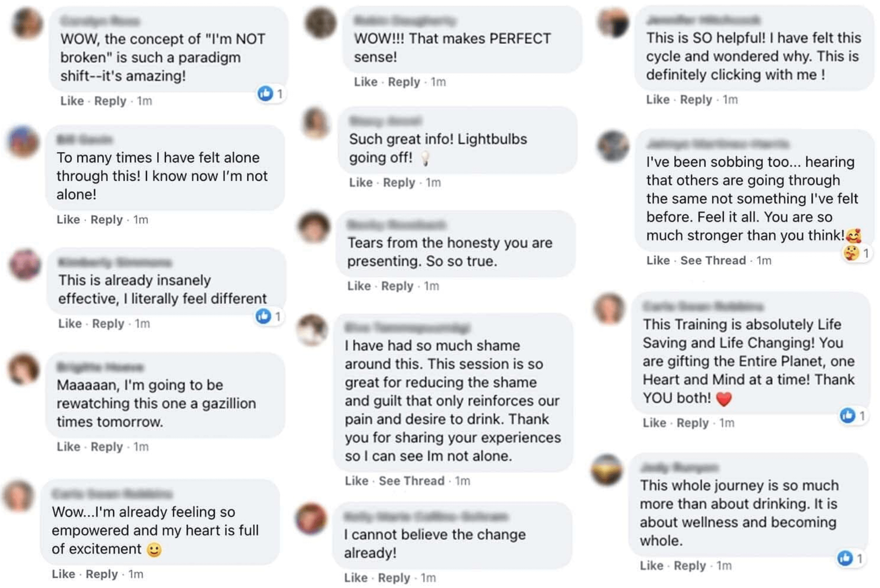Reply to "Tears from the honesty" comment

point(397,286)
